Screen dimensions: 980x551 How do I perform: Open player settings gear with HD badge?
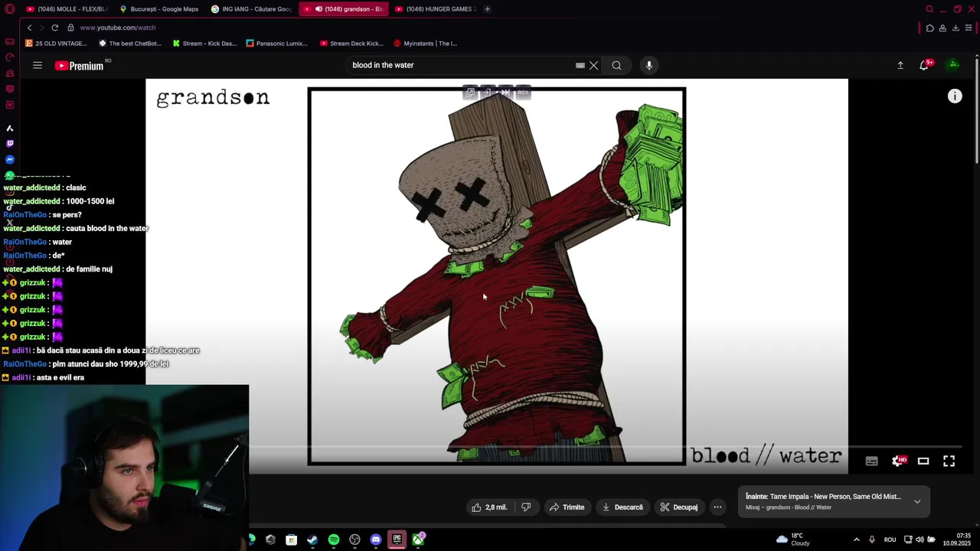point(898,461)
